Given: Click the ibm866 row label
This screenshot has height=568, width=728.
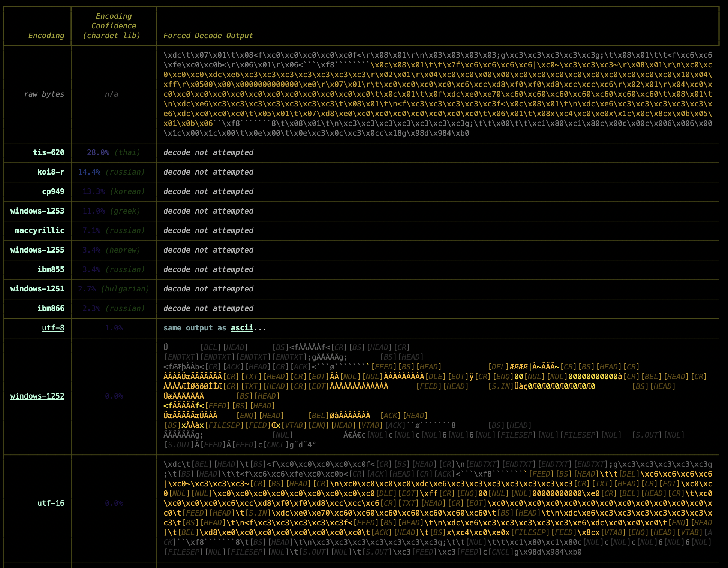Looking at the screenshot, I should coord(51,308).
